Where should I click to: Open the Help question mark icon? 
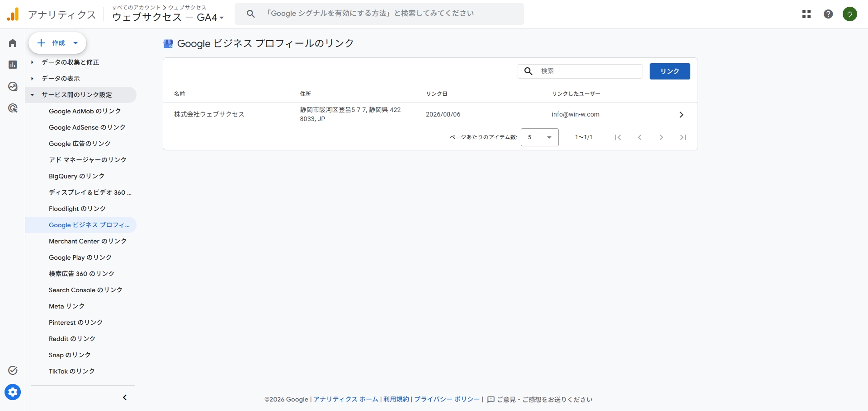[x=828, y=14]
